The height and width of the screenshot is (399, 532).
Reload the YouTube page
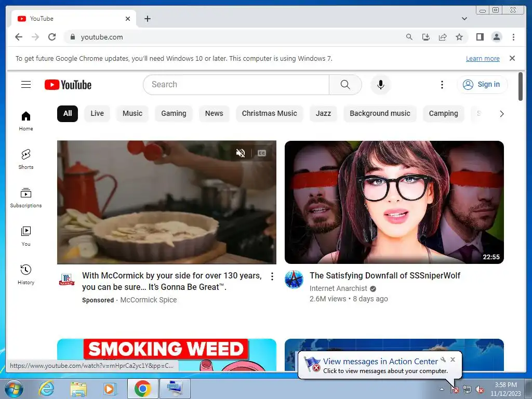point(52,37)
